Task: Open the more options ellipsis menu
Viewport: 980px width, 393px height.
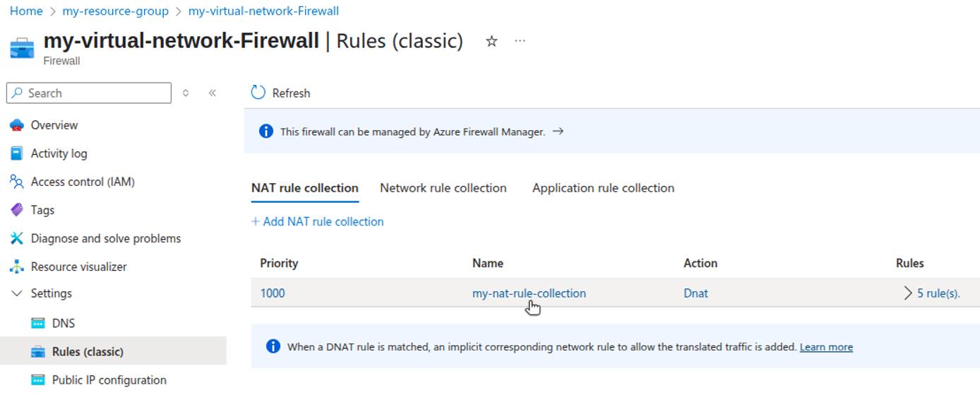Action: [x=520, y=41]
